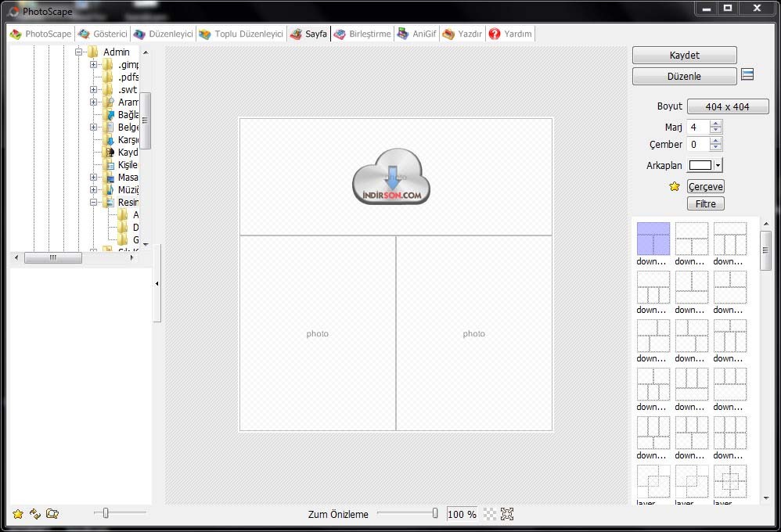
Task: Click the template list scroll up arrow
Action: pyautogui.click(x=766, y=225)
